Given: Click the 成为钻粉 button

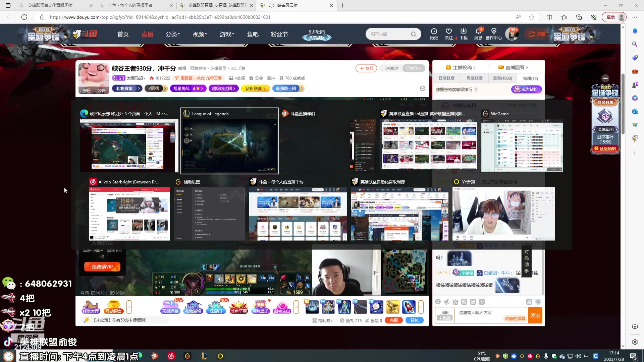Looking at the screenshot, I should click(x=527, y=89).
